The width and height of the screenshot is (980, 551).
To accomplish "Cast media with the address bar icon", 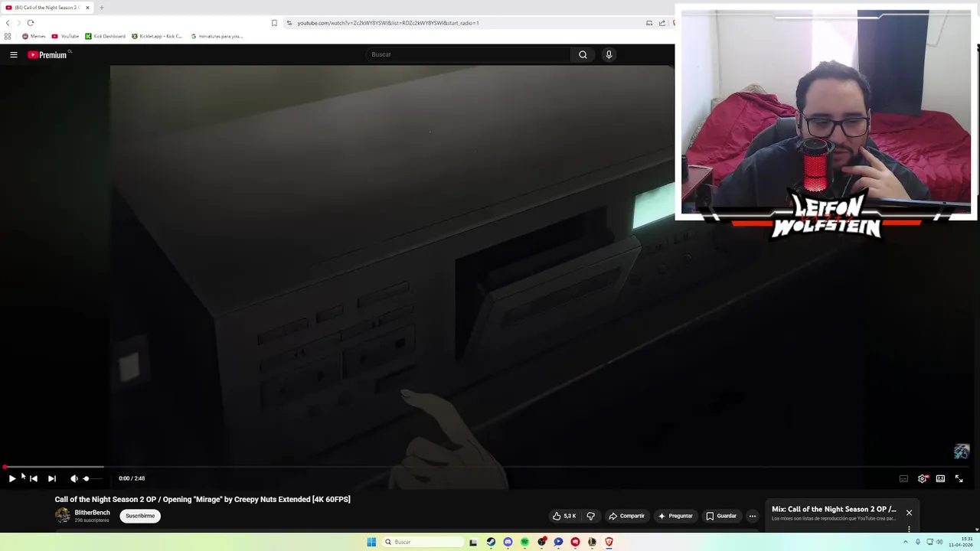I will (649, 23).
